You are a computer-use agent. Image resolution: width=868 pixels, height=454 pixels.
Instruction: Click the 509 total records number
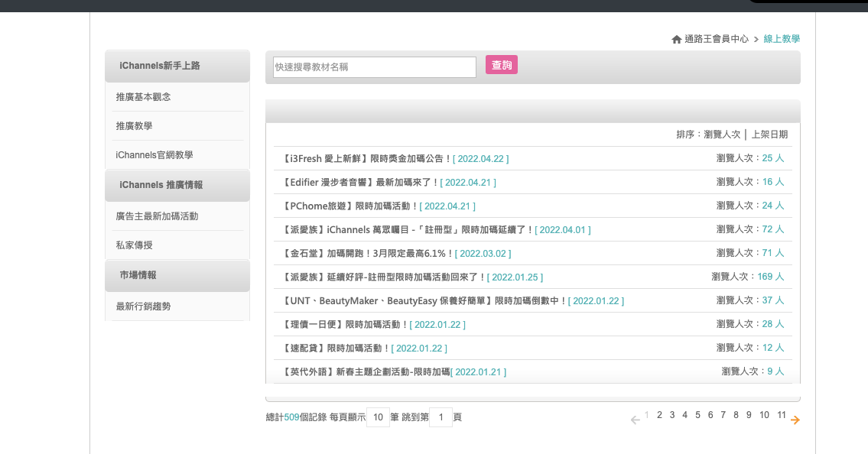(291, 417)
